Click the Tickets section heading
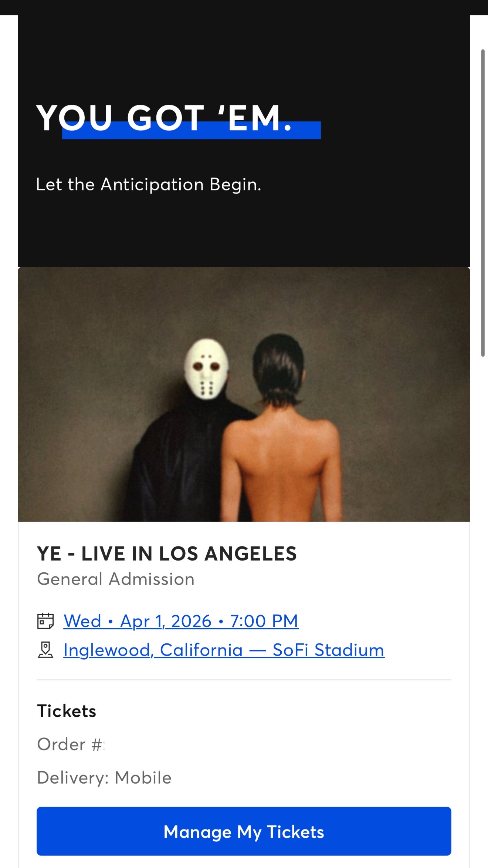The height and width of the screenshot is (868, 488). click(x=67, y=711)
